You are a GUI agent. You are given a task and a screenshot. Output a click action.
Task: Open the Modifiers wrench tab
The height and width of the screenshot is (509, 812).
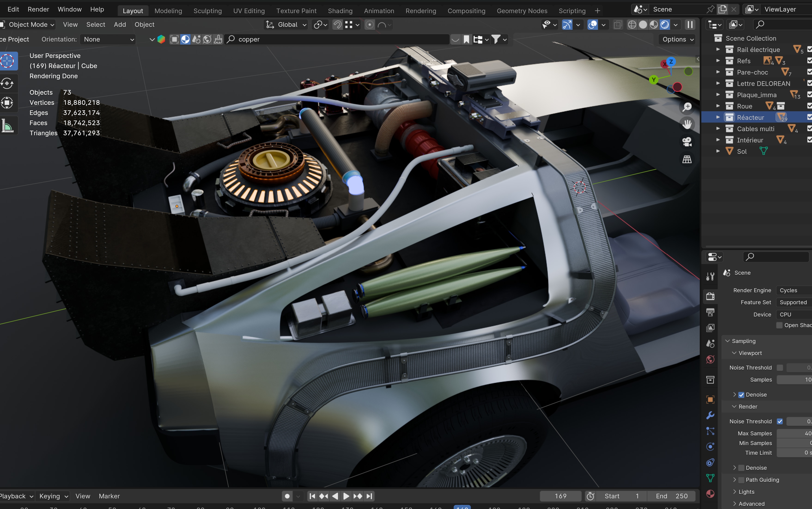[710, 415]
